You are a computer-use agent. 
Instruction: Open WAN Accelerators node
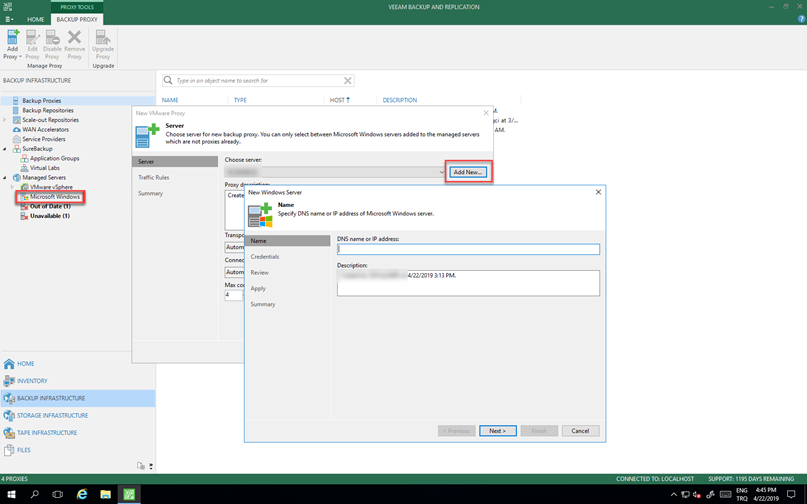point(45,129)
